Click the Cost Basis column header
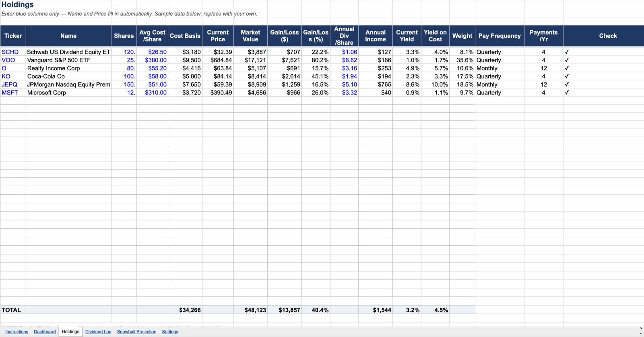The image size is (644, 337). [x=185, y=36]
